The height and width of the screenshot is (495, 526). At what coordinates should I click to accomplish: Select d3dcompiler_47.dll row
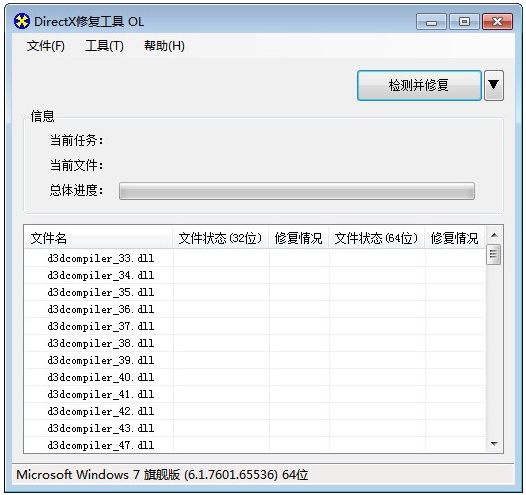click(x=255, y=445)
